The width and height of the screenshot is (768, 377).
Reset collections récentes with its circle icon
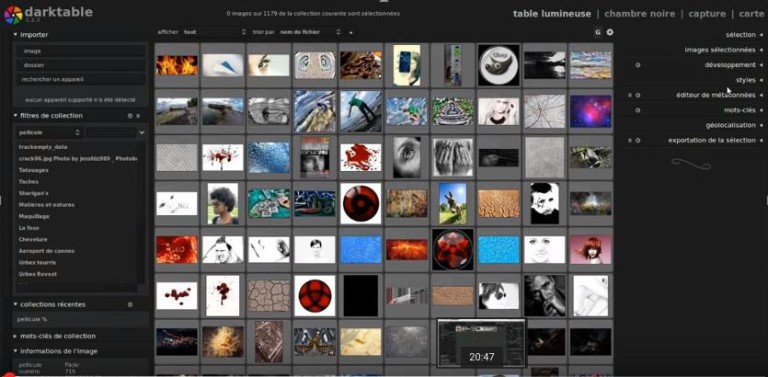click(x=130, y=305)
